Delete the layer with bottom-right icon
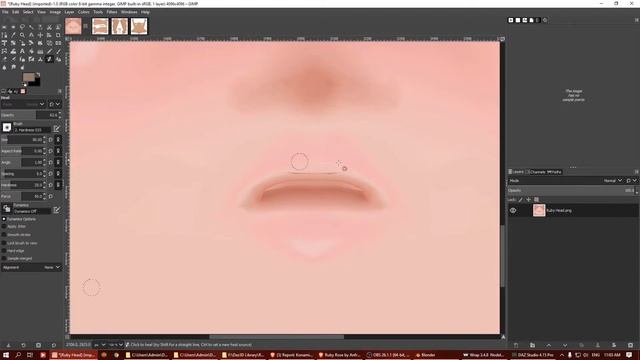The image size is (640, 360). click(630, 345)
